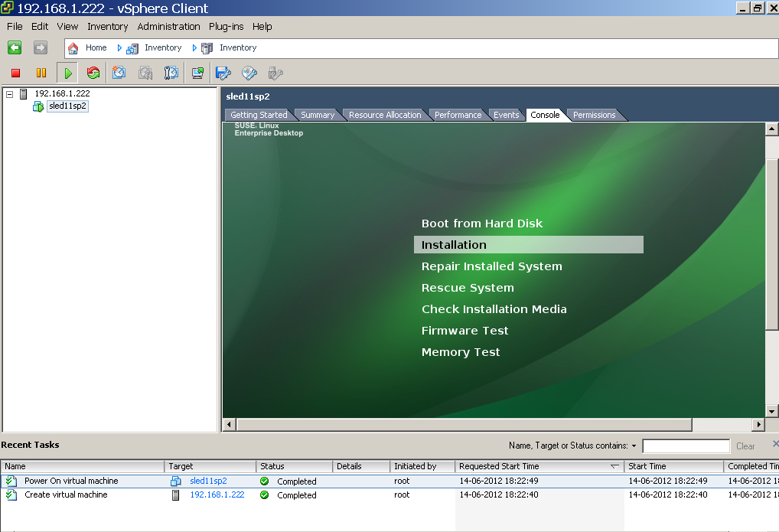The width and height of the screenshot is (779, 532).
Task: Click the Clear filter button
Action: [745, 446]
